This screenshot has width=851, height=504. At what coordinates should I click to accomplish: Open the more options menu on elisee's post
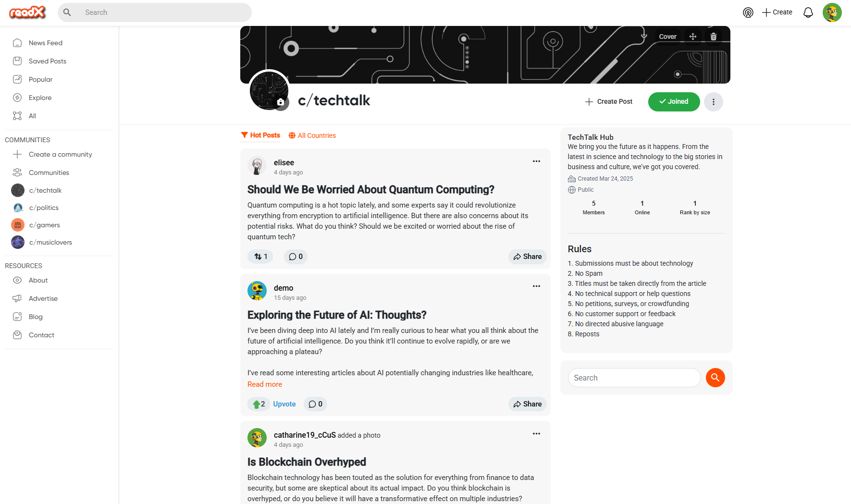point(536,161)
